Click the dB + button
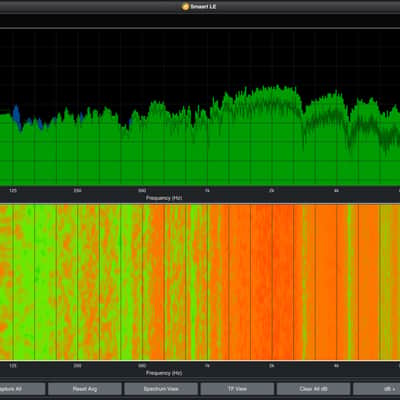400x400 pixels. (x=377, y=389)
